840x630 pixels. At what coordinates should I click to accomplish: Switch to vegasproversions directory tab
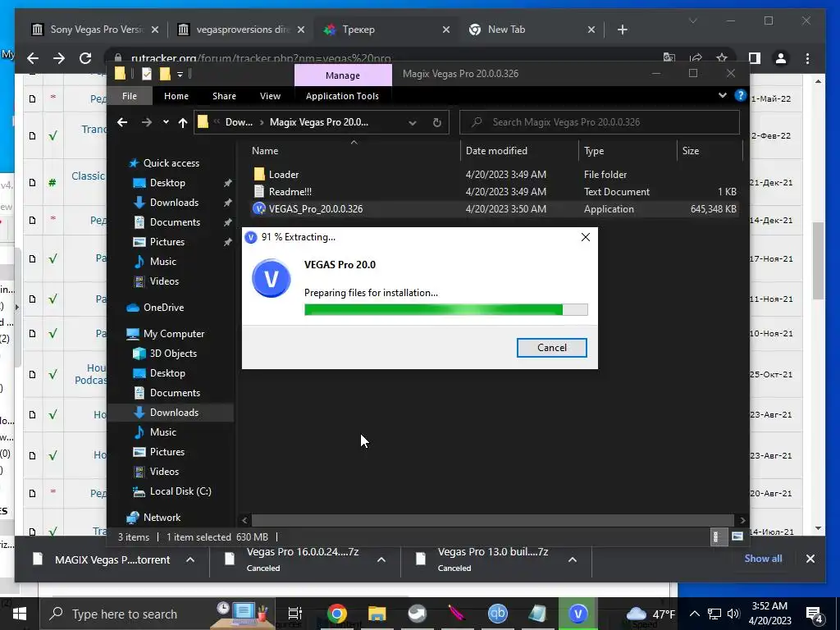(x=242, y=30)
